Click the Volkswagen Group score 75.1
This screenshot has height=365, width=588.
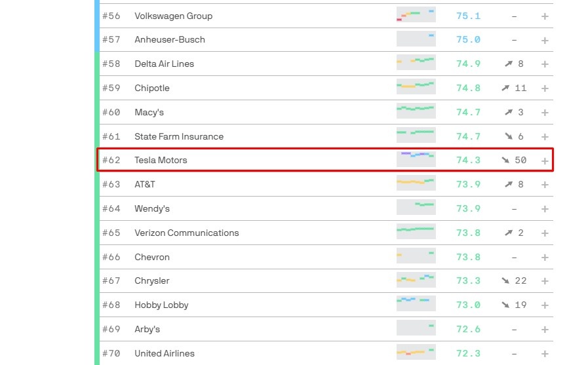coord(468,16)
